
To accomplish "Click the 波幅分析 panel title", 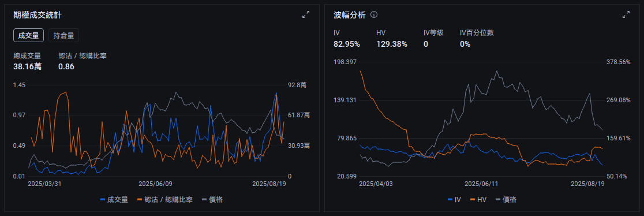I will pyautogui.click(x=350, y=15).
